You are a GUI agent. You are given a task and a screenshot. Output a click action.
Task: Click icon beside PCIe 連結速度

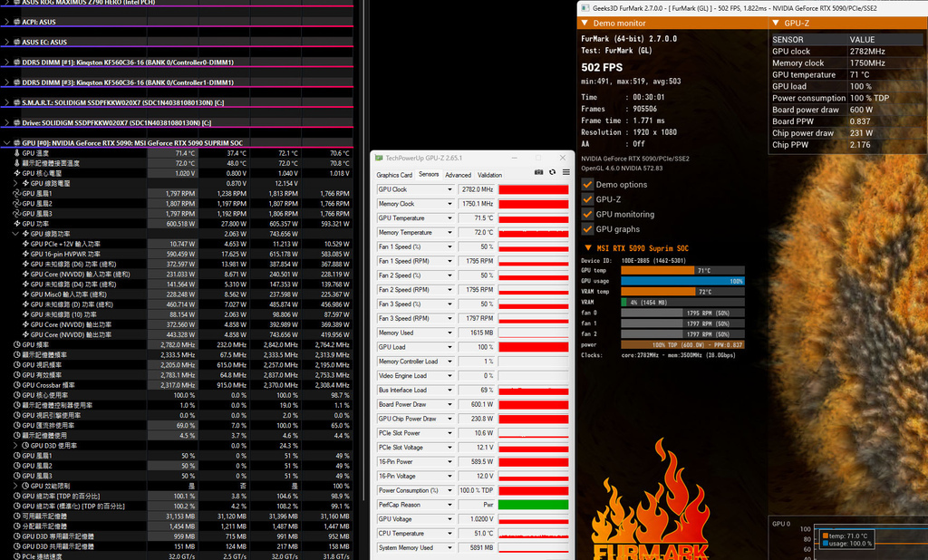[16, 555]
